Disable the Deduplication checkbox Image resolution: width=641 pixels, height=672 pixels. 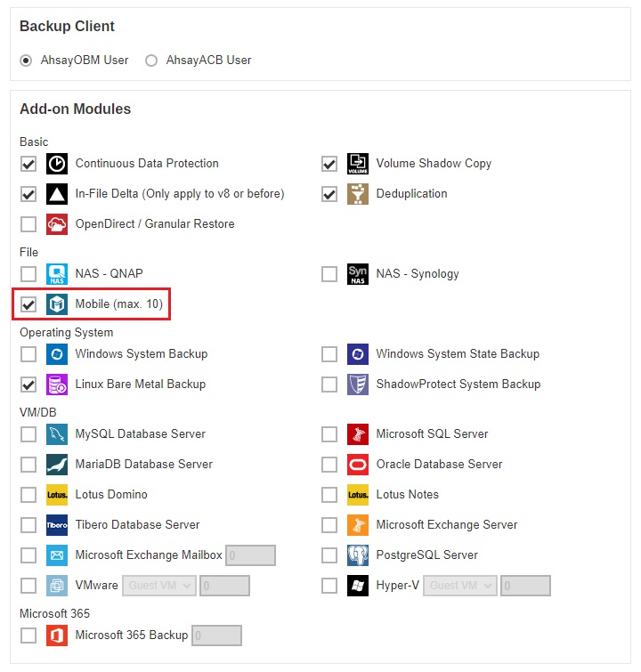click(x=329, y=194)
